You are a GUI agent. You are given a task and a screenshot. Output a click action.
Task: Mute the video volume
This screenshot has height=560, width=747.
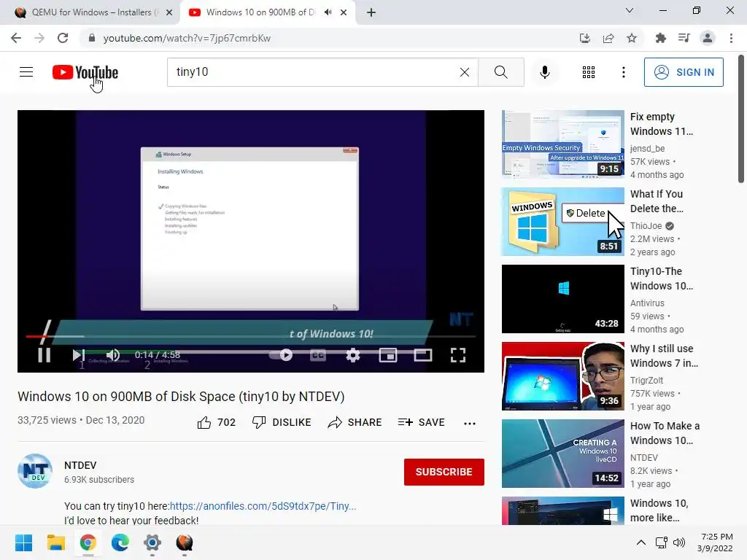point(113,355)
